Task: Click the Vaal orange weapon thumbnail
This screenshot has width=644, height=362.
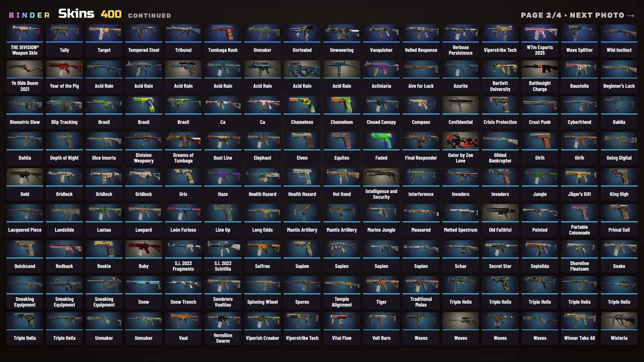Action: click(x=183, y=321)
